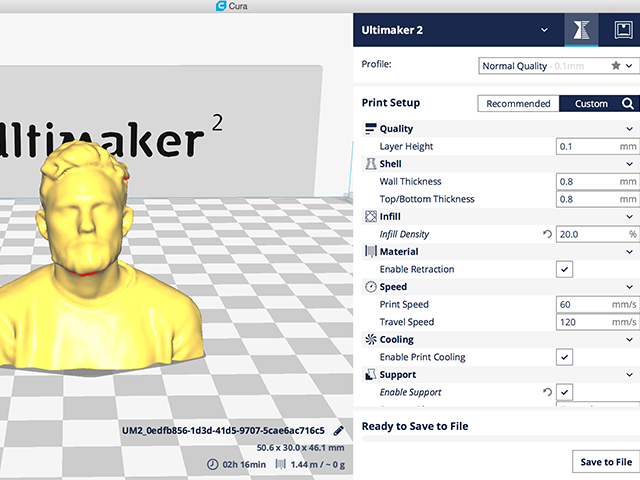Click the Infill category icon
Image resolution: width=640 pixels, height=480 pixels.
tap(371, 216)
